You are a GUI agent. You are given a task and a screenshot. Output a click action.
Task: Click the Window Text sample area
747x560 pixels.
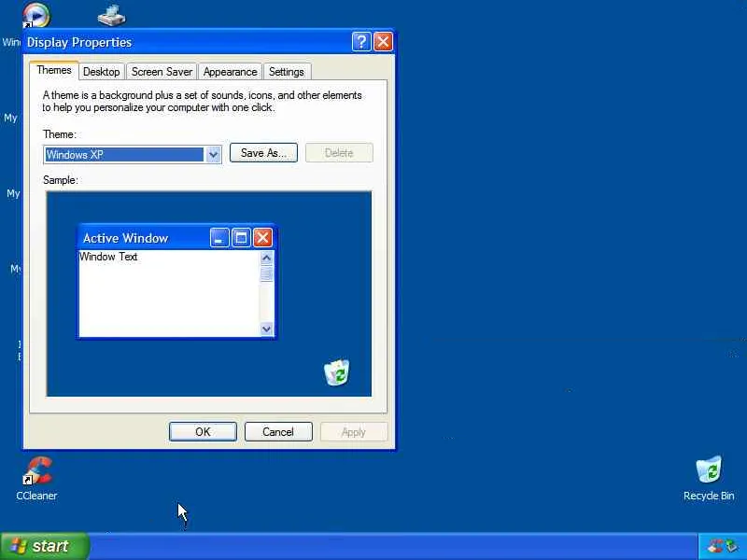pyautogui.click(x=169, y=293)
